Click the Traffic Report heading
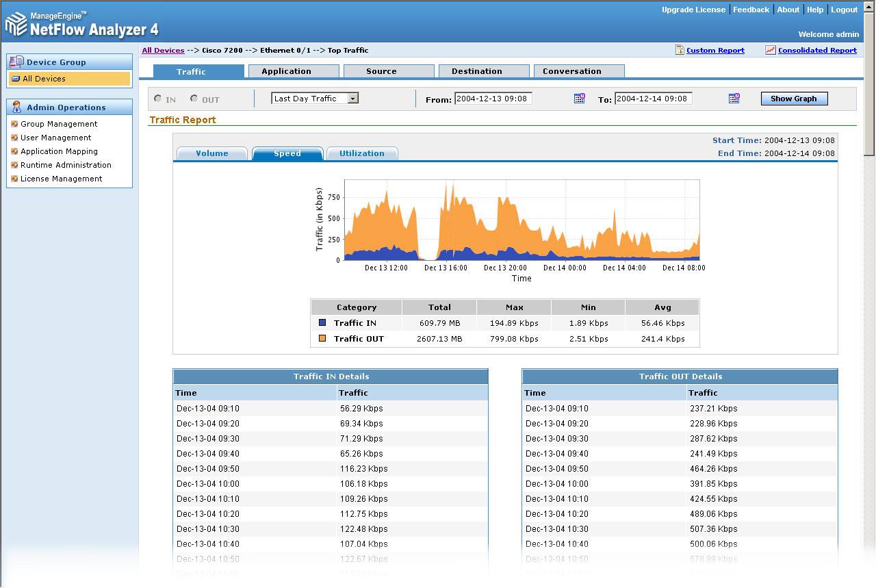This screenshot has width=876, height=588. click(x=183, y=120)
